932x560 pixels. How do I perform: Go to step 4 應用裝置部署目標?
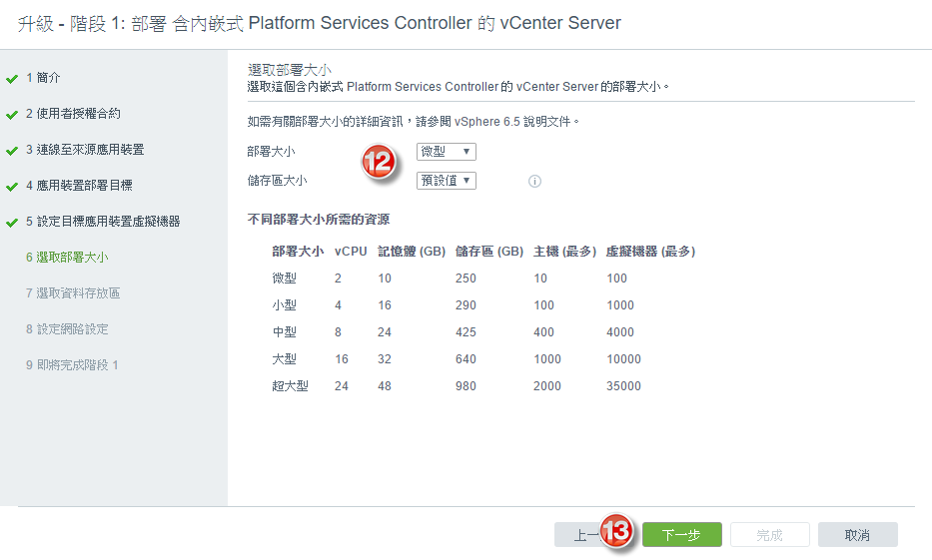(79, 186)
